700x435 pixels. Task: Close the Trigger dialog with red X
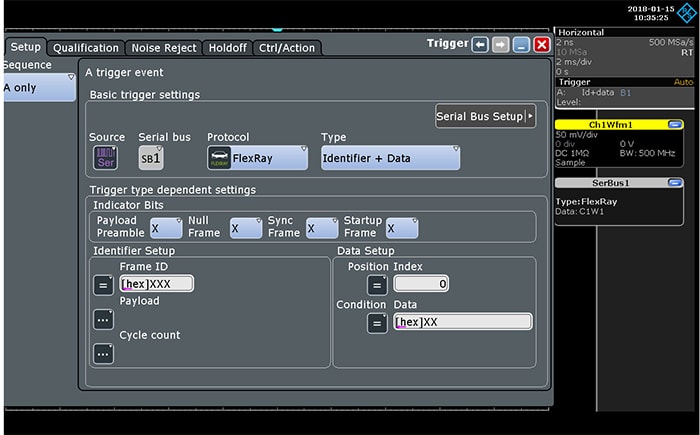pyautogui.click(x=542, y=45)
